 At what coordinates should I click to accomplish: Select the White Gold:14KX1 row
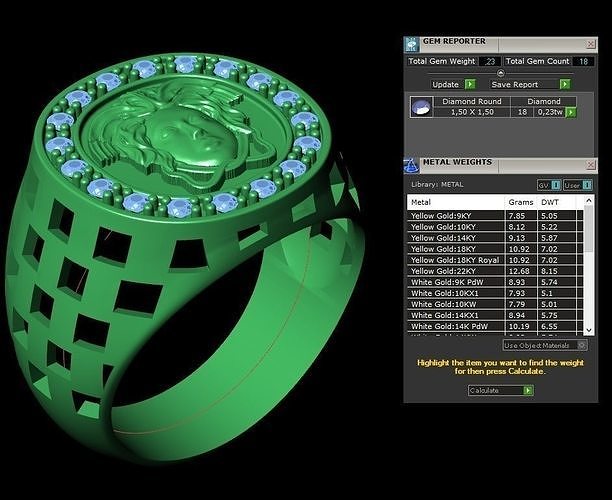(x=495, y=315)
